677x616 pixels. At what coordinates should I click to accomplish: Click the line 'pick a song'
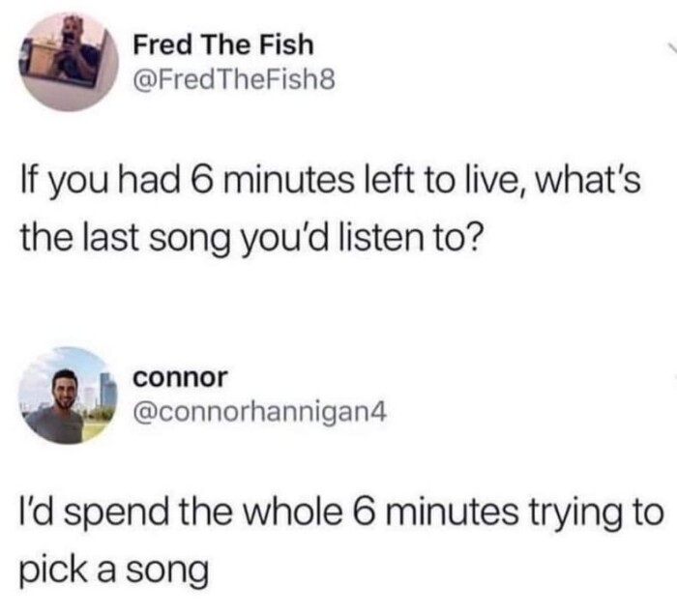click(x=114, y=571)
